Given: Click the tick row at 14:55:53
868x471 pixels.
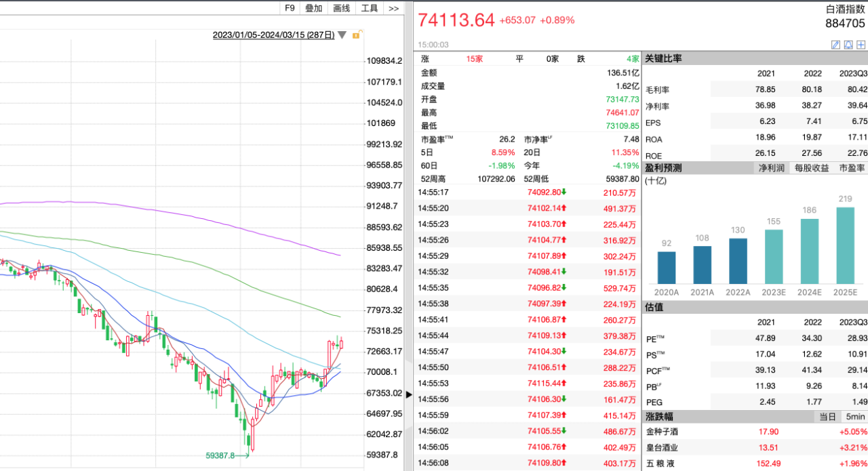Looking at the screenshot, I should [528, 383].
